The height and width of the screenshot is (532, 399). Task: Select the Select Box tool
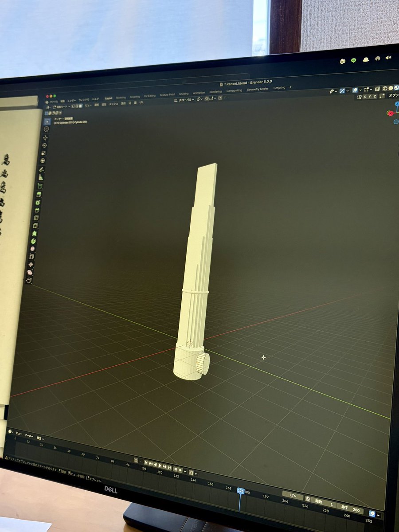[x=47, y=121]
